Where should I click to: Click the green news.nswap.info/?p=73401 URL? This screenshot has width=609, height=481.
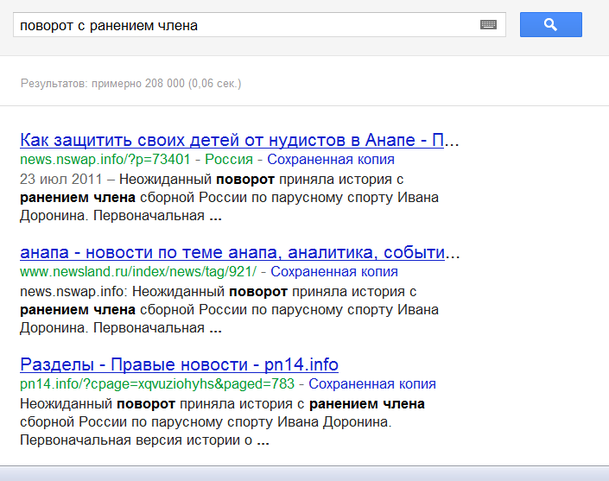click(x=105, y=160)
